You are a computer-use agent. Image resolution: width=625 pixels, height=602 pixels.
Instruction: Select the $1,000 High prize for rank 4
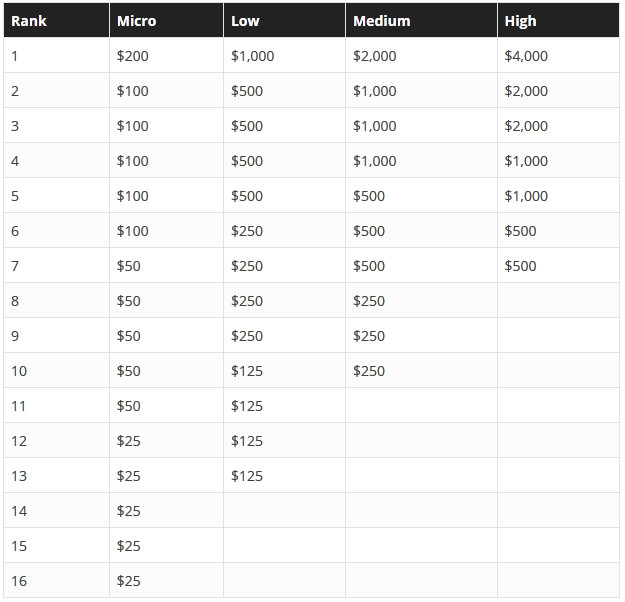point(558,161)
